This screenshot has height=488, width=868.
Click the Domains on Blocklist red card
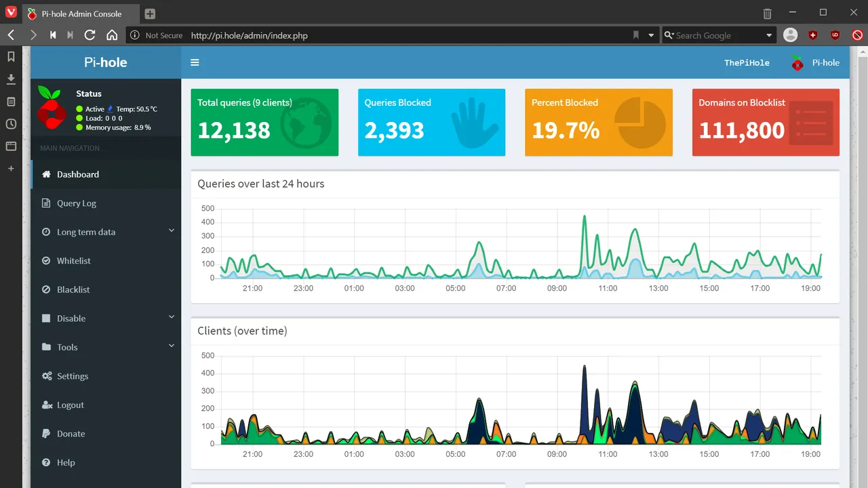click(766, 122)
